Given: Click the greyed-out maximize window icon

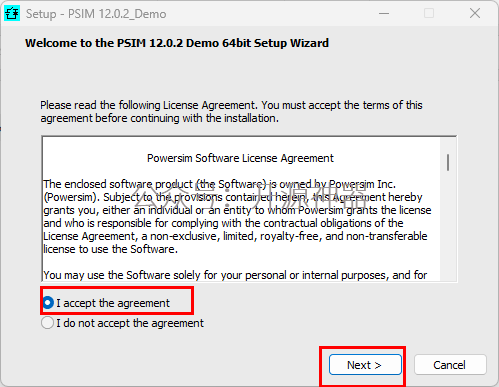Looking at the screenshot, I should pyautogui.click(x=429, y=13).
